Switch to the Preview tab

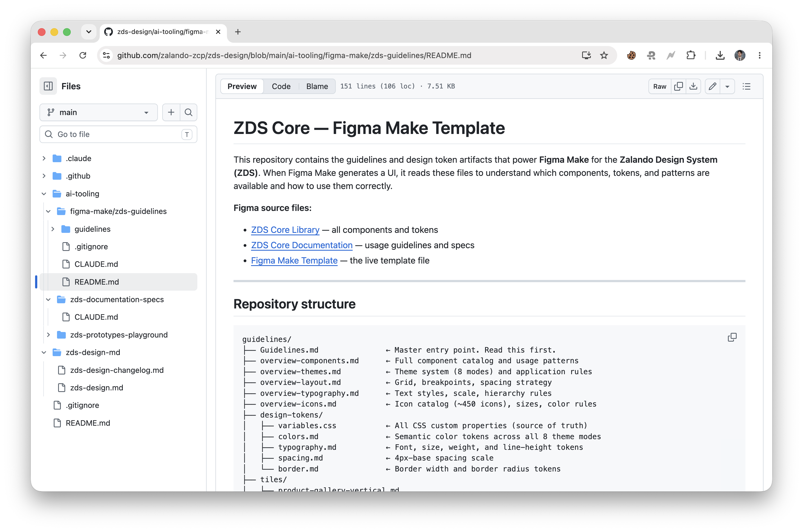click(x=242, y=86)
